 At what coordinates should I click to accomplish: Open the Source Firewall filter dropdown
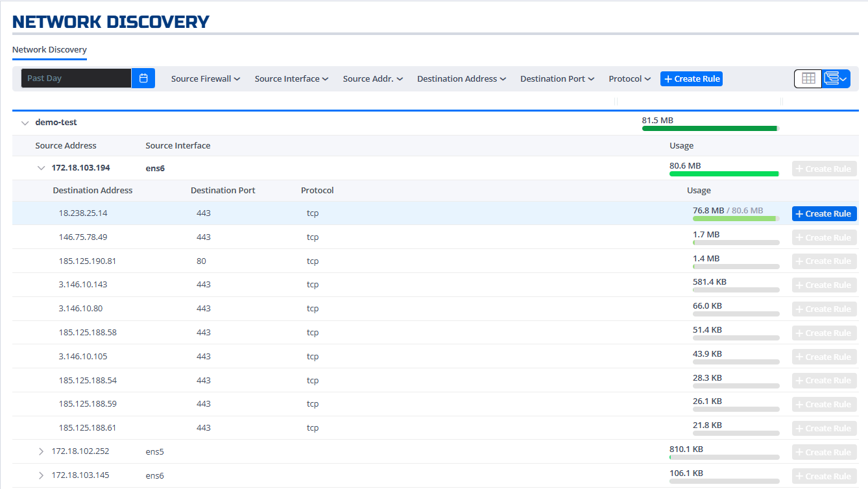[x=205, y=78]
